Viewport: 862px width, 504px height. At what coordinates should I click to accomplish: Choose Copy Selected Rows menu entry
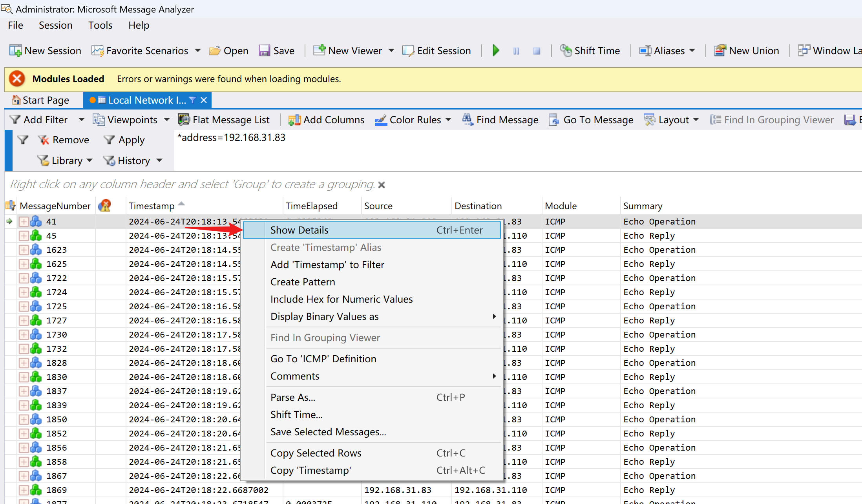point(316,453)
